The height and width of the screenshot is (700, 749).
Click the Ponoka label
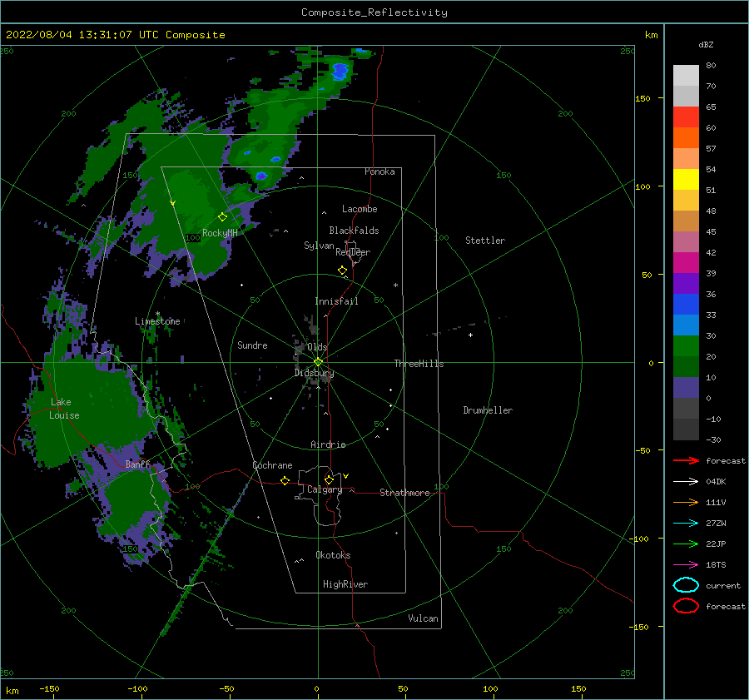(379, 171)
